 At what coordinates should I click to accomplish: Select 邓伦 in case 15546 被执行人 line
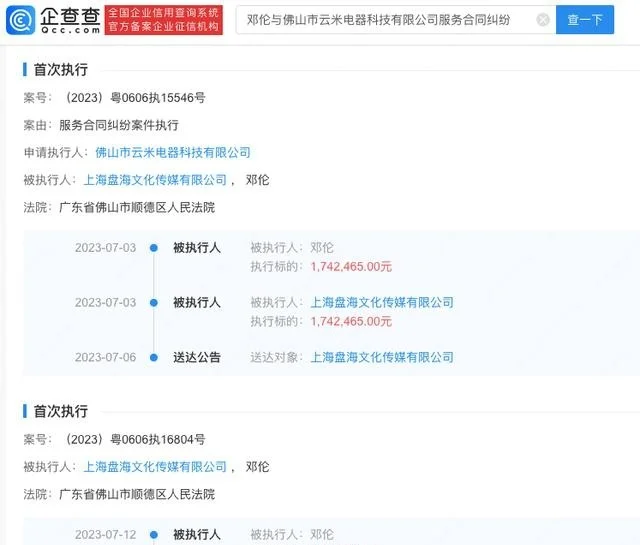pyautogui.click(x=258, y=180)
